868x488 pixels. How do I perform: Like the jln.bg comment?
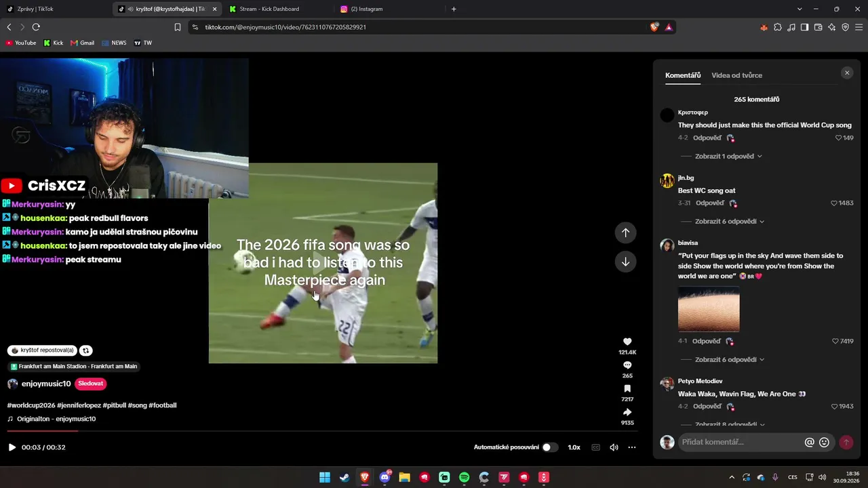(834, 203)
